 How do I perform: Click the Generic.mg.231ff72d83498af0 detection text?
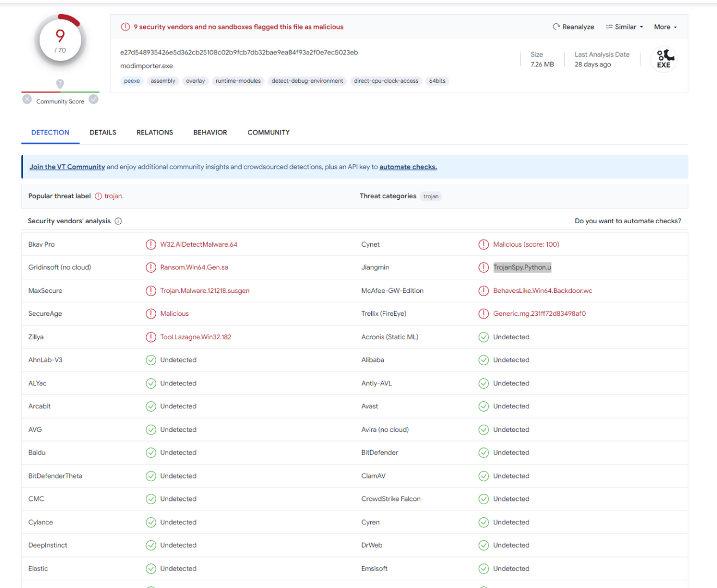coord(540,314)
